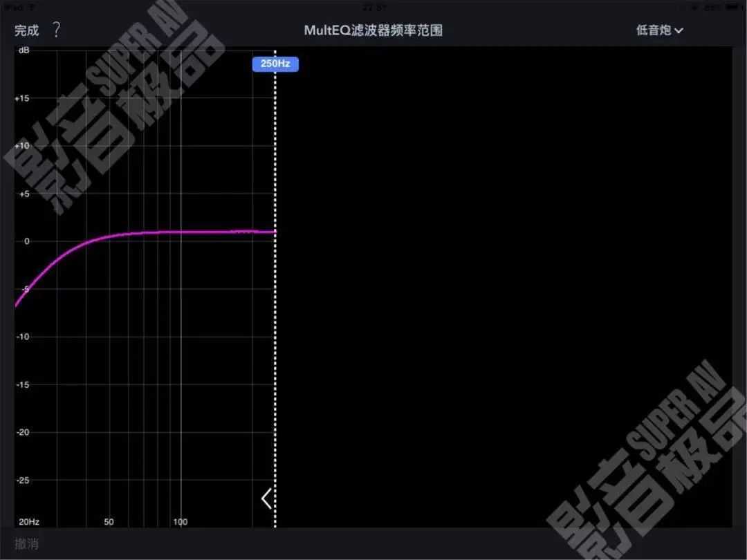
Task: Click the left arrow drag handle
Action: coord(266,498)
